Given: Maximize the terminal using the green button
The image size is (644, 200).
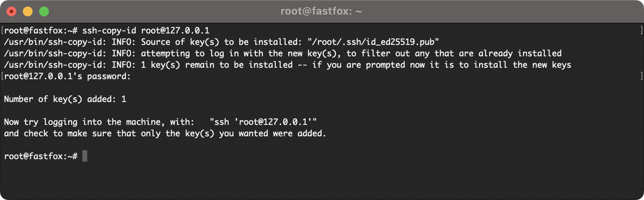Looking at the screenshot, I should point(44,11).
